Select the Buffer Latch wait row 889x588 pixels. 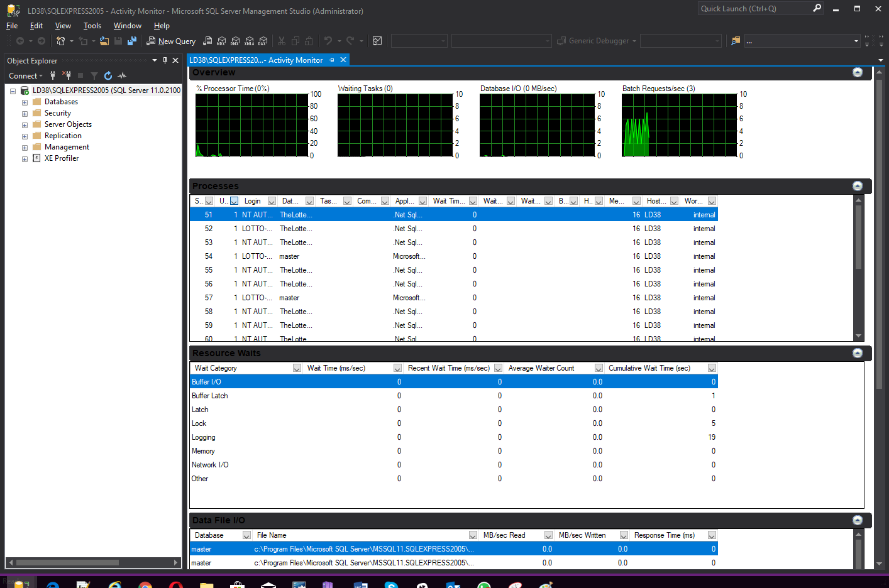point(453,396)
